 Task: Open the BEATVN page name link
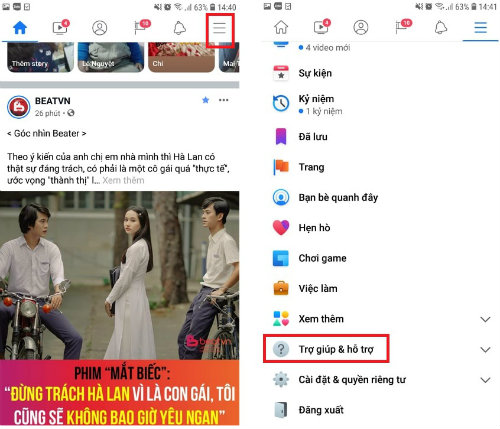point(53,101)
